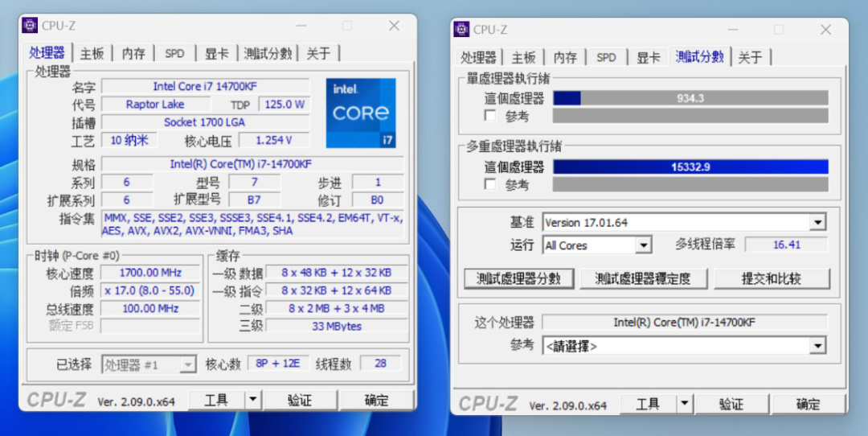This screenshot has height=436, width=868.
Task: Click 工具 button in left window
Action: pos(216,400)
